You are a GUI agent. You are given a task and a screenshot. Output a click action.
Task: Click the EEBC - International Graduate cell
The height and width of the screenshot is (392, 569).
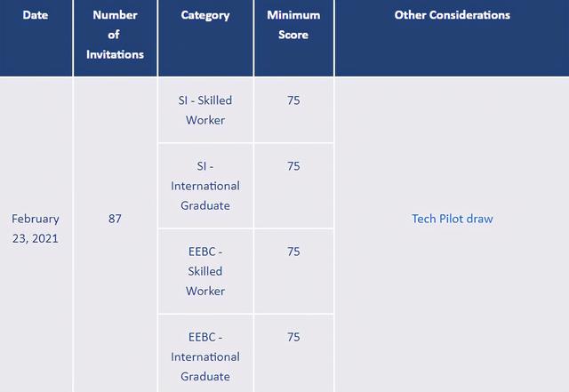click(x=205, y=356)
